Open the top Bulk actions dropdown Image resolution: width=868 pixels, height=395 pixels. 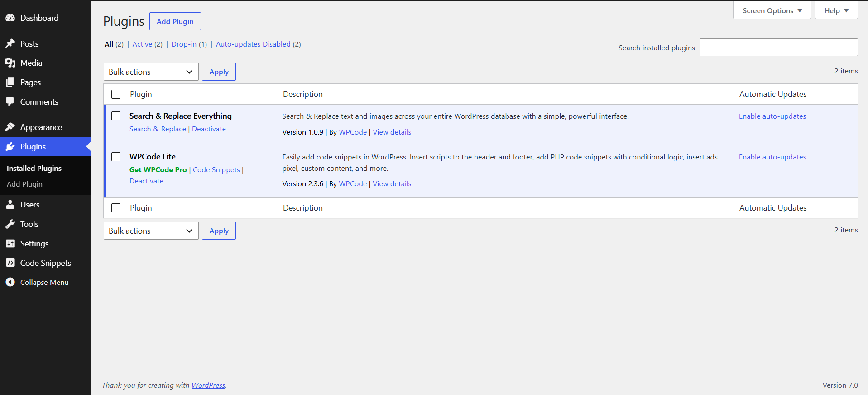151,72
